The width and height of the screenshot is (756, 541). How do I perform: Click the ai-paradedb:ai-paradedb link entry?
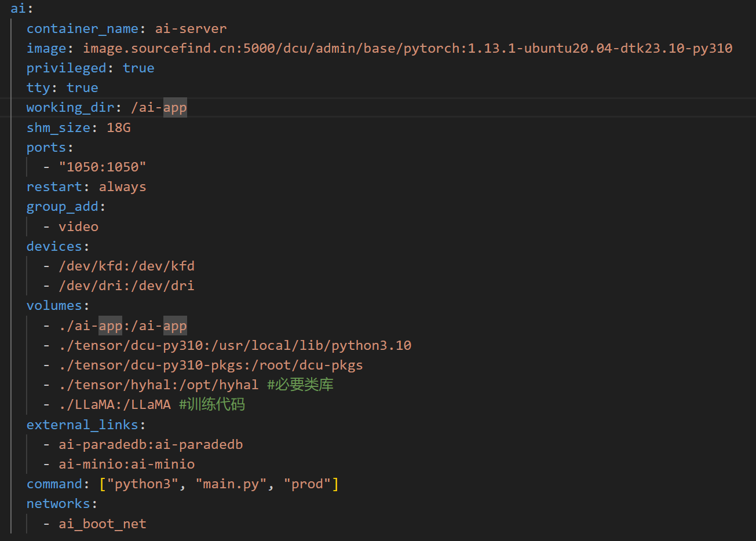pyautogui.click(x=151, y=444)
